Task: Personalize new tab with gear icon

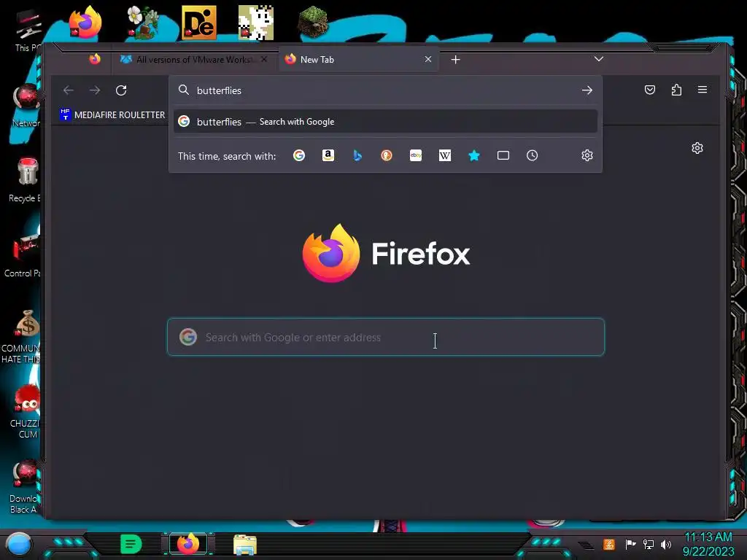Action: pyautogui.click(x=697, y=148)
